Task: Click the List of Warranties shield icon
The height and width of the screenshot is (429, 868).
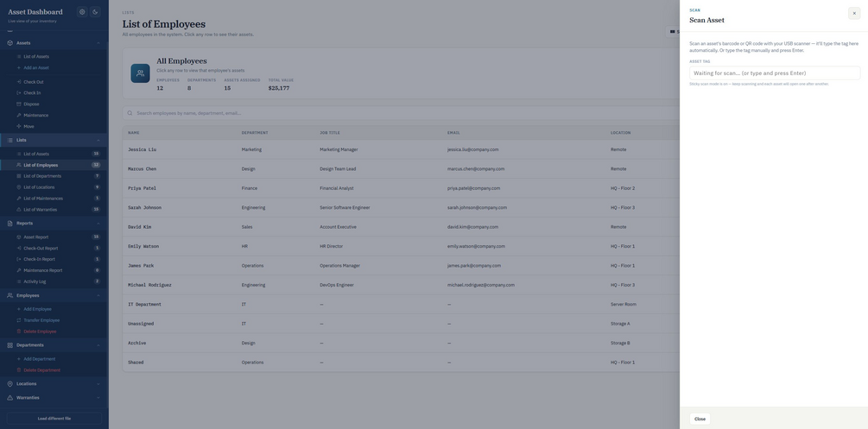Action: (x=19, y=209)
